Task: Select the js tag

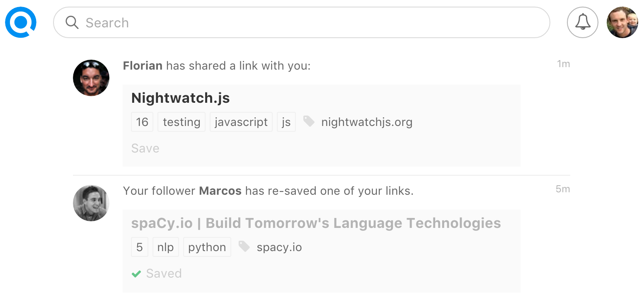Action: coord(286,122)
